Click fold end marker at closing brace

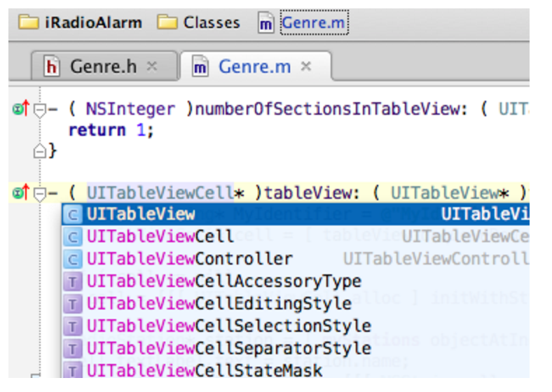pos(40,151)
